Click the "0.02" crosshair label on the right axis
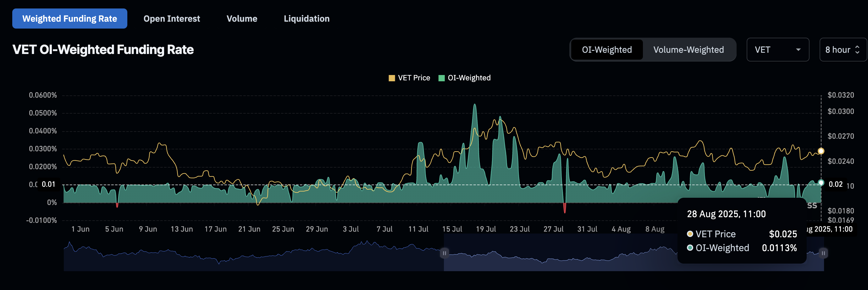Viewport: 868px width, 290px height. coord(835,184)
